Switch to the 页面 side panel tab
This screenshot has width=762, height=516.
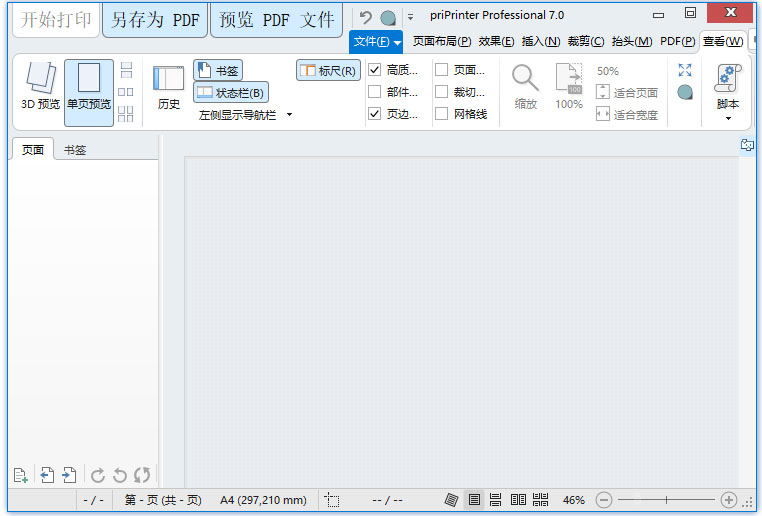pyautogui.click(x=33, y=150)
